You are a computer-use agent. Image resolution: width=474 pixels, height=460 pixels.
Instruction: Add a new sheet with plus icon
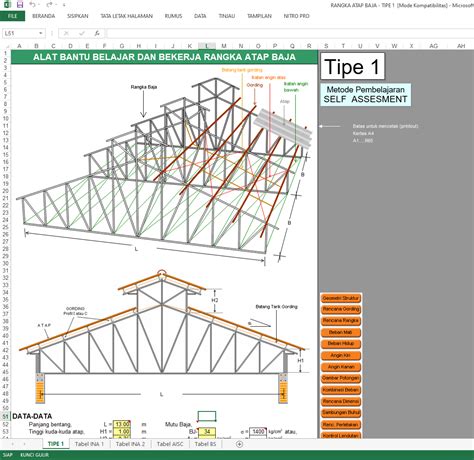(239, 444)
